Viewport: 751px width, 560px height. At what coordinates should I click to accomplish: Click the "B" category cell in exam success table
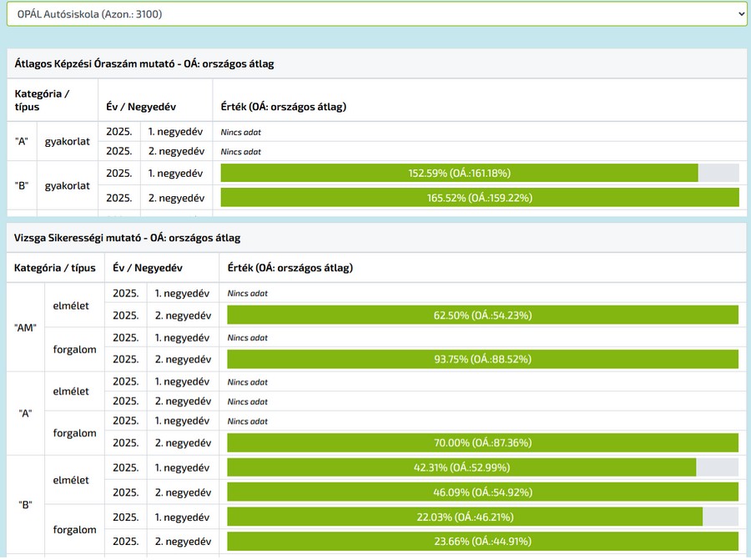26,505
